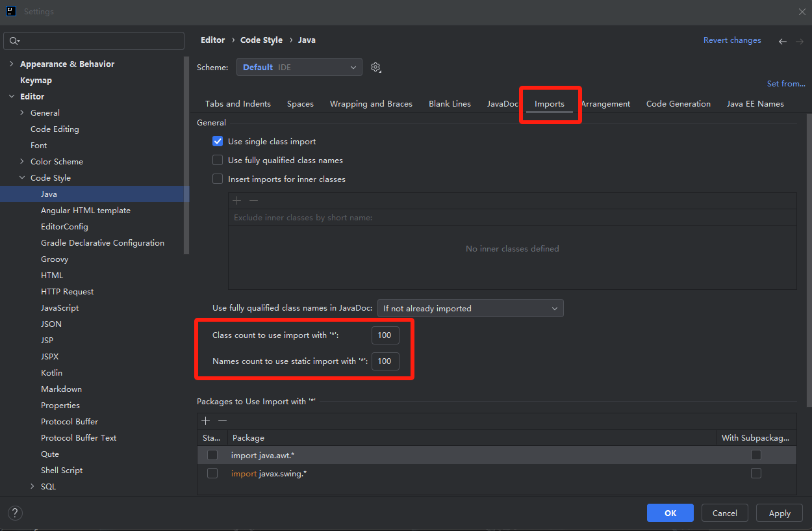
Task: Click the OK button
Action: pyautogui.click(x=670, y=513)
